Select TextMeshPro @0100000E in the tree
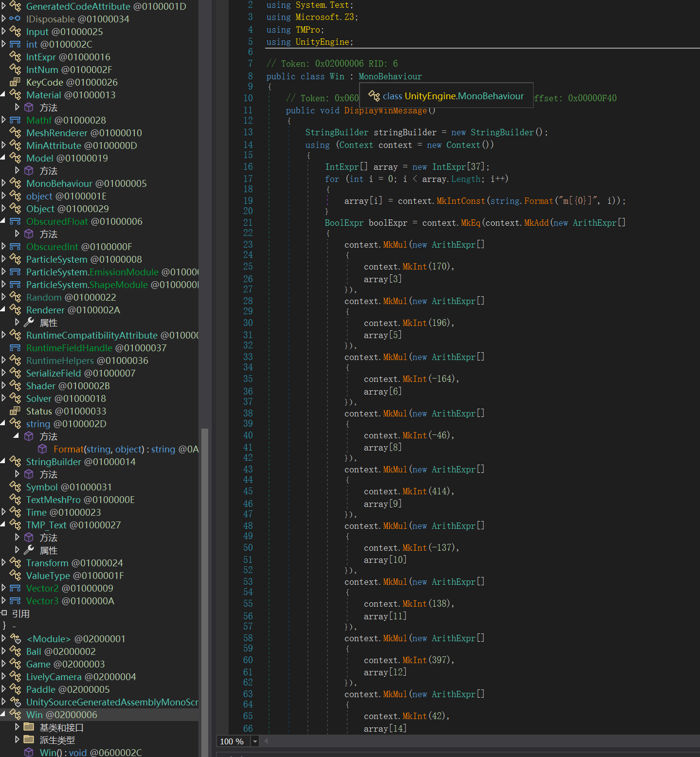 (80, 500)
